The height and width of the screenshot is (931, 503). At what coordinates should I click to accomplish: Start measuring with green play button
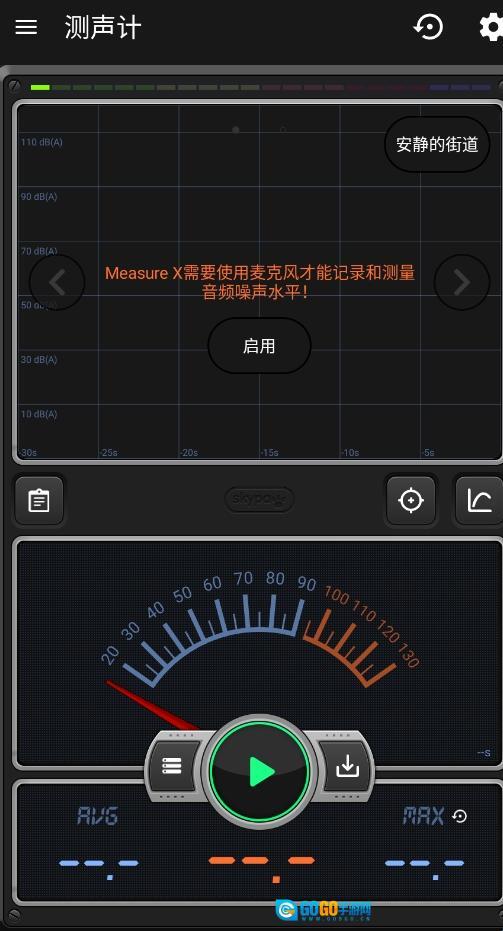coord(260,771)
